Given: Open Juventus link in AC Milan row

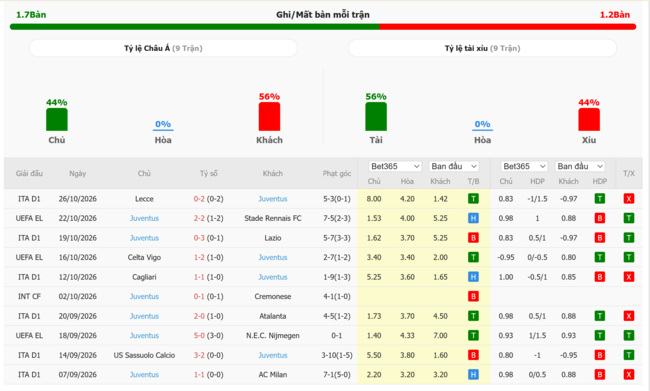Looking at the screenshot, I should point(144,374).
